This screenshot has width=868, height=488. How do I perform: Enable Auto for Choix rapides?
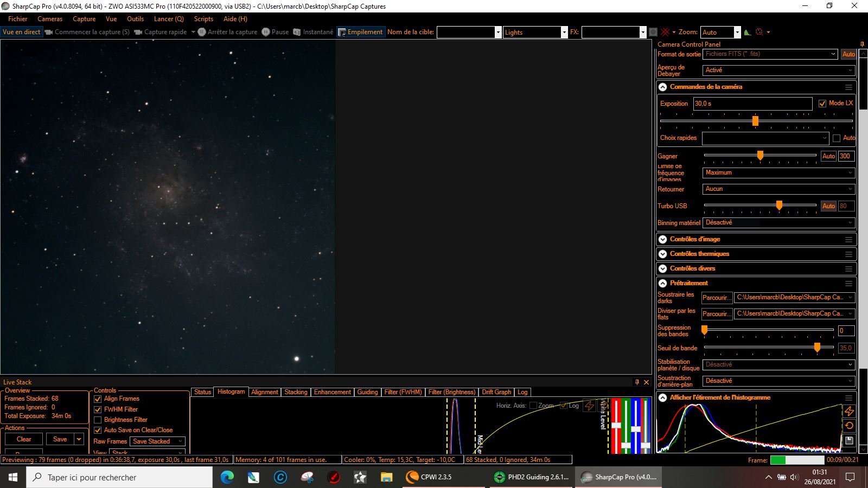(837, 138)
